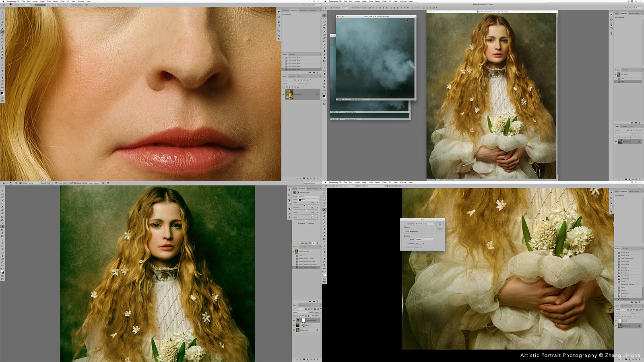
Task: Toggle Color Adaptation checkbox in Fill dialog
Action: tap(403, 232)
